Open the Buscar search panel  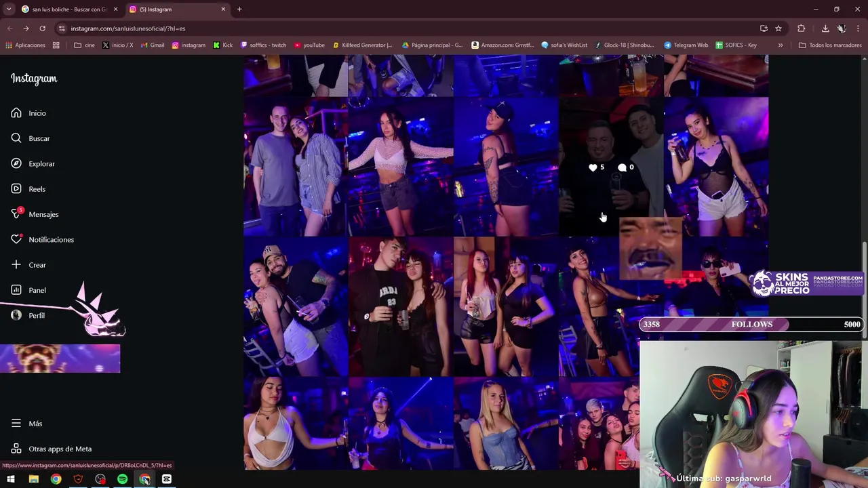coord(31,138)
